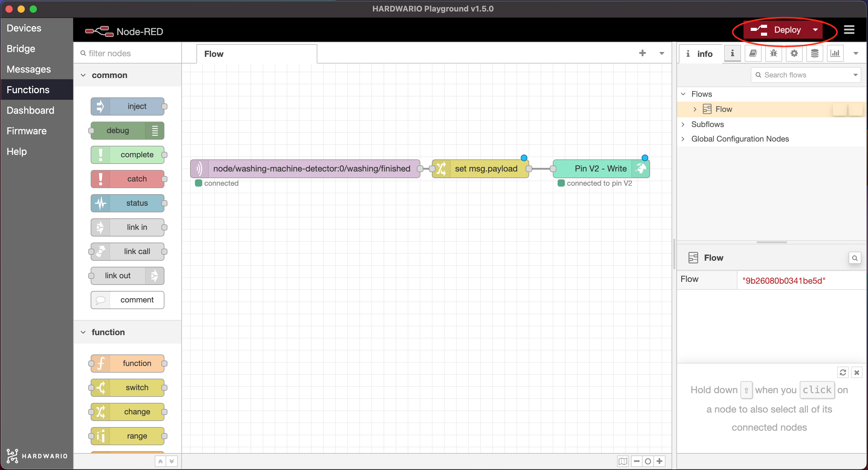Viewport: 868px width, 470px height.
Task: Open the dashboard chart sidebar tab
Action: (x=835, y=53)
